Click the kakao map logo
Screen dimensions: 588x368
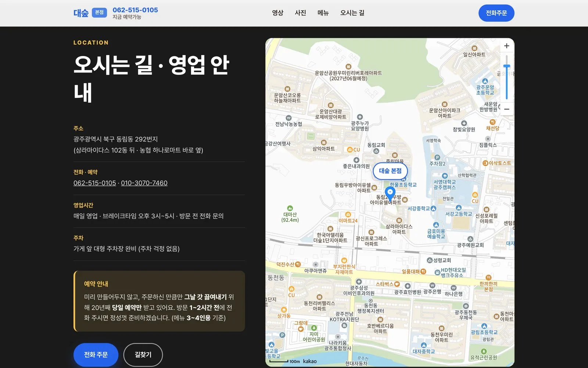[310, 361]
